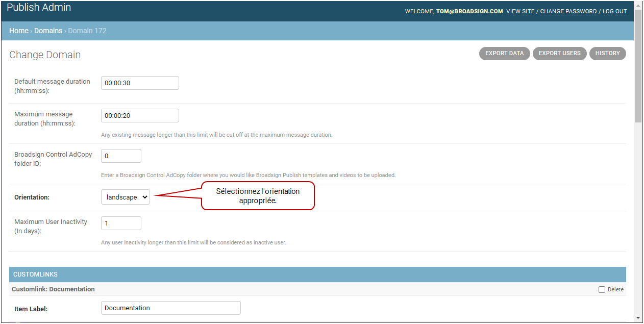The height and width of the screenshot is (324, 644).
Task: Click the Maximum User Inactivity field
Action: point(121,223)
